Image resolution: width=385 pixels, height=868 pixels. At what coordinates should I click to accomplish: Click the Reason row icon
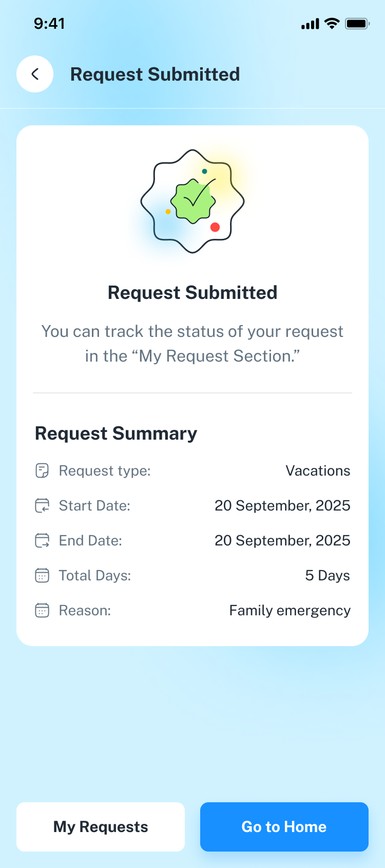42,610
